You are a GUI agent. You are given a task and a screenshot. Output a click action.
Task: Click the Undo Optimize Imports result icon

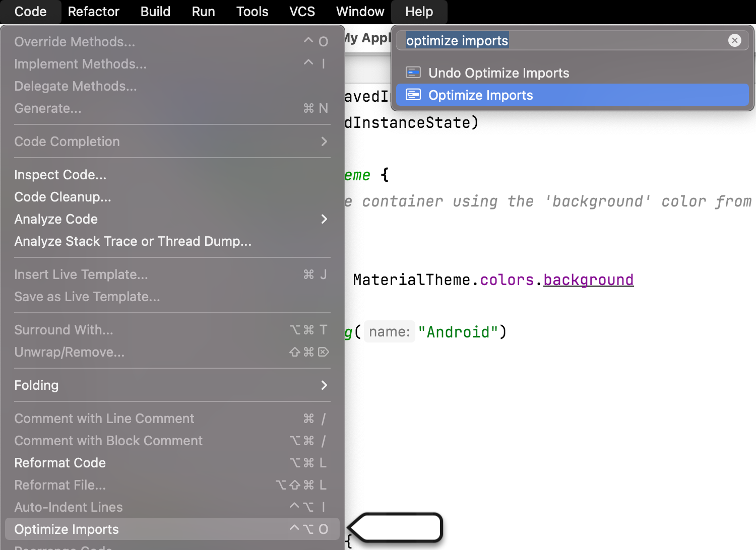[413, 73]
